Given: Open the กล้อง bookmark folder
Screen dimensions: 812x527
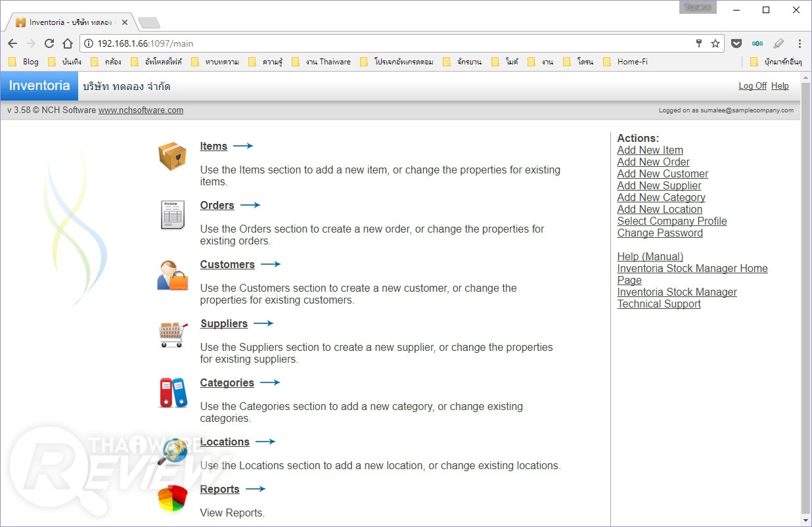Looking at the screenshot, I should [106, 62].
